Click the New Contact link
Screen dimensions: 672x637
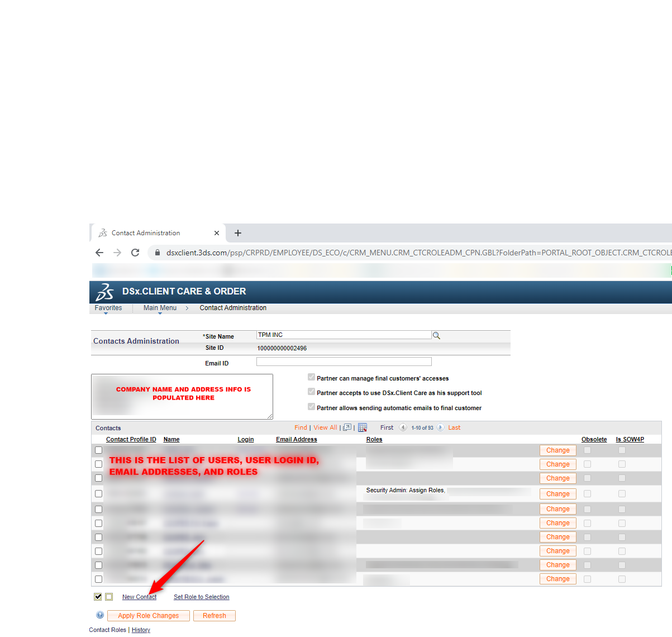(x=139, y=597)
